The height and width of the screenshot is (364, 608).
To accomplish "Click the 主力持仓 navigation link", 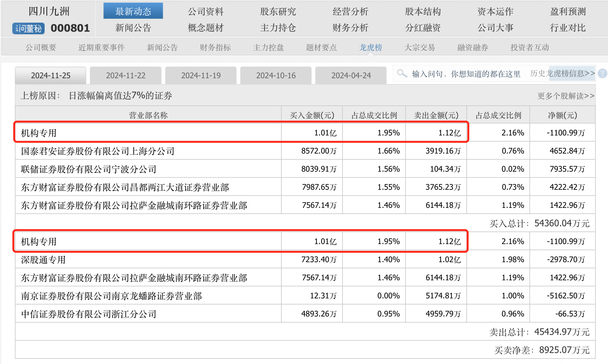I will (278, 28).
